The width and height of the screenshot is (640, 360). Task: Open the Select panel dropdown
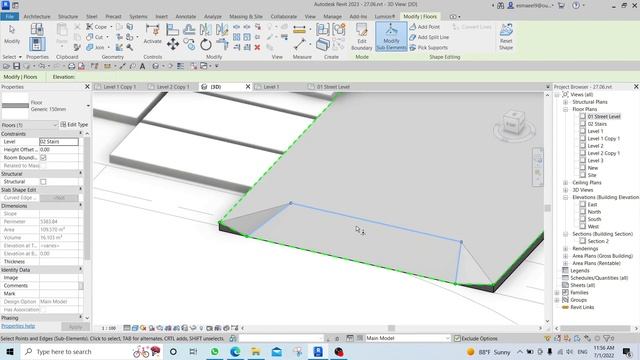(12, 57)
